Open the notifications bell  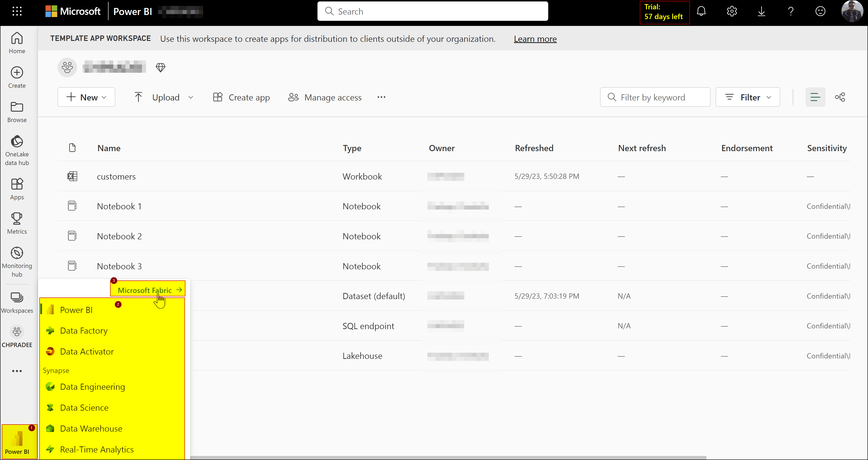pyautogui.click(x=701, y=11)
